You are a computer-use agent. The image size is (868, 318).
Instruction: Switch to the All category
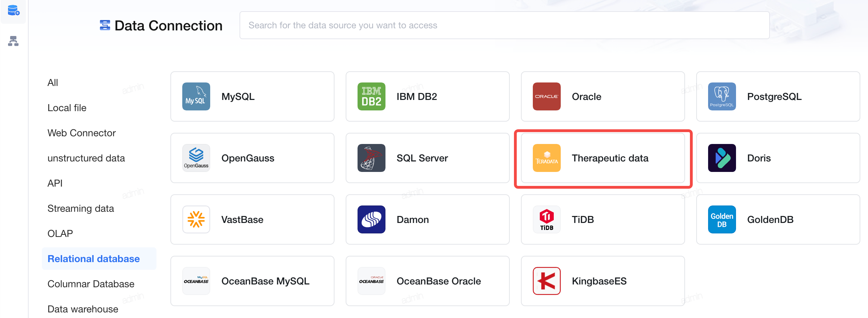coord(53,83)
